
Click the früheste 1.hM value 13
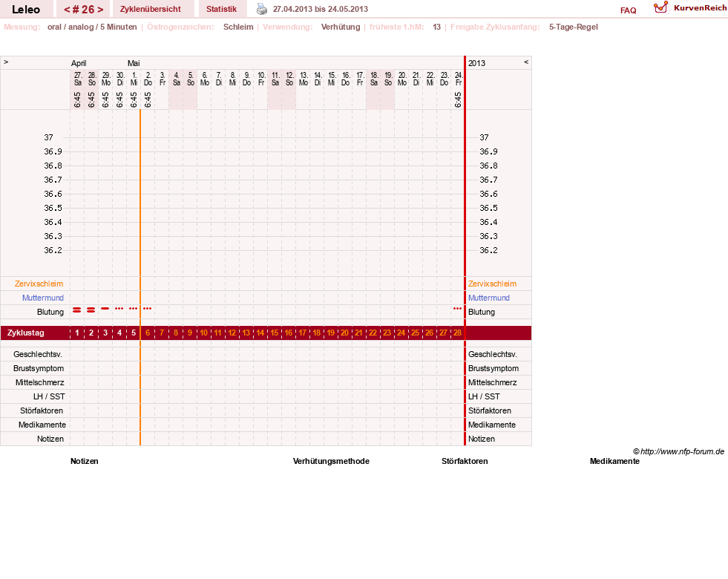pyautogui.click(x=436, y=27)
